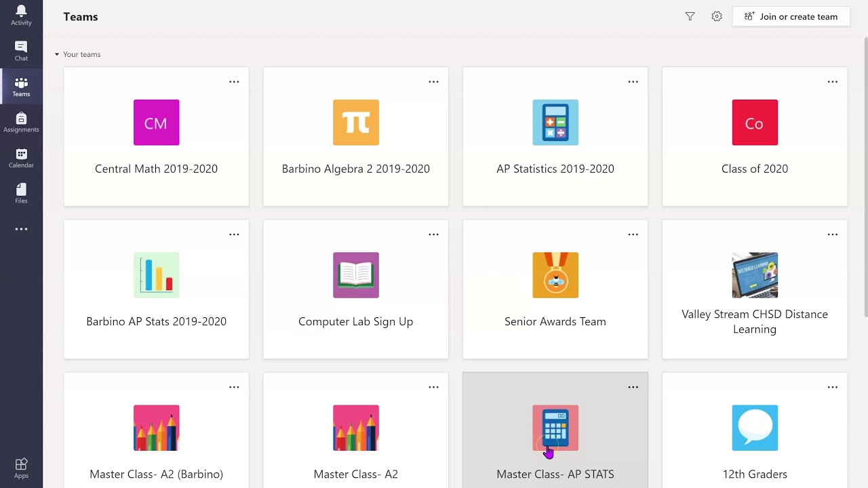Open AP Statistics 2019-2020 calculator icon
The height and width of the screenshot is (488, 868).
coord(555,123)
